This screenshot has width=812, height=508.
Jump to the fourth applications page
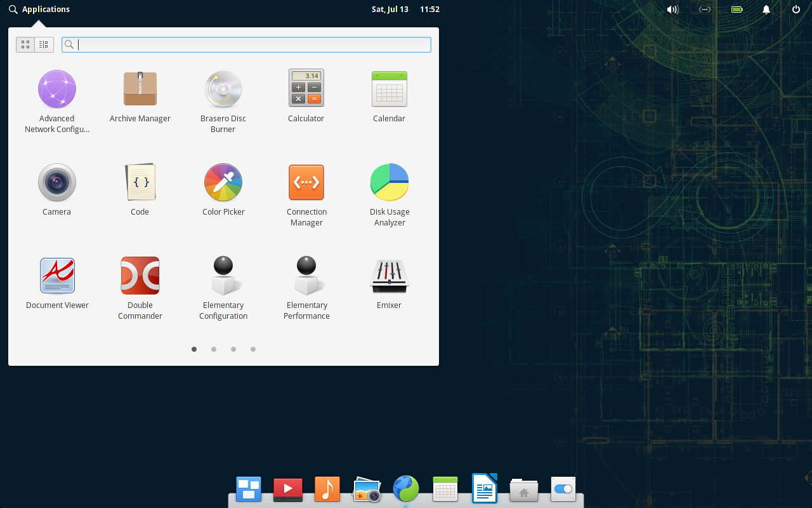click(x=253, y=349)
